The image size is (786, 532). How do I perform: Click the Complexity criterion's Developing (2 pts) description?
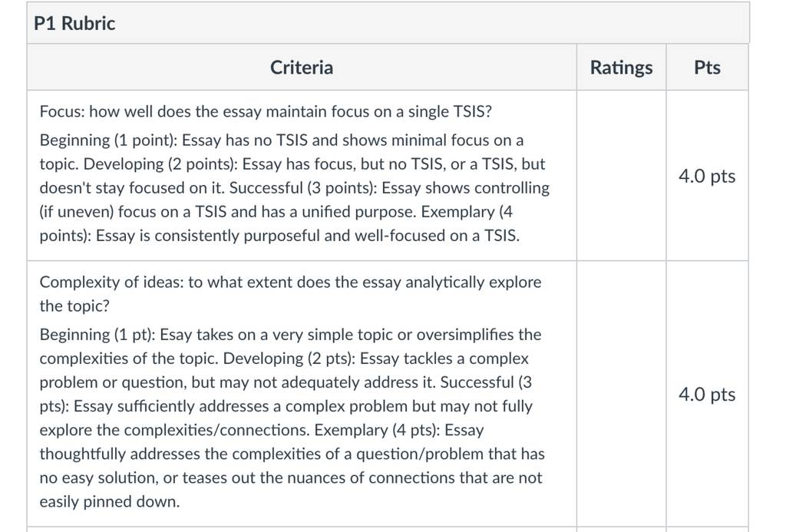(x=284, y=371)
